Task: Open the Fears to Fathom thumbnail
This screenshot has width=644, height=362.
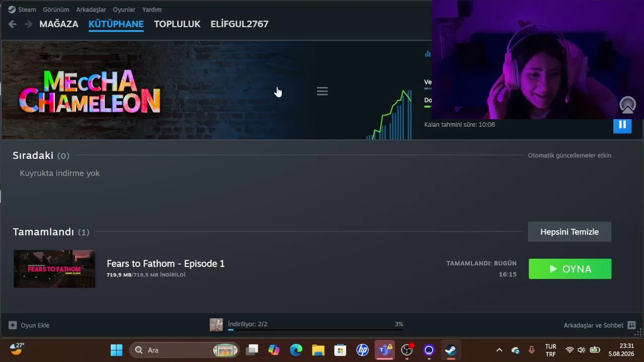Action: (x=54, y=269)
